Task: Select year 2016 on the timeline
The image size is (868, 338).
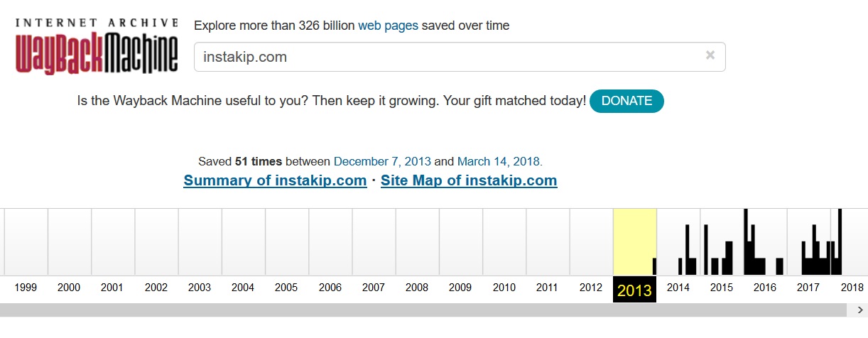Action: 765,288
